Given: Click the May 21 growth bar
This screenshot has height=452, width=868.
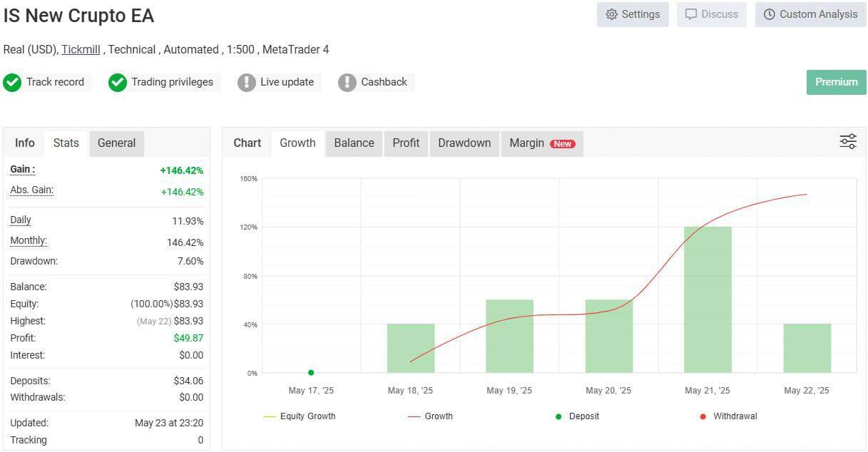Looking at the screenshot, I should click(x=708, y=299).
